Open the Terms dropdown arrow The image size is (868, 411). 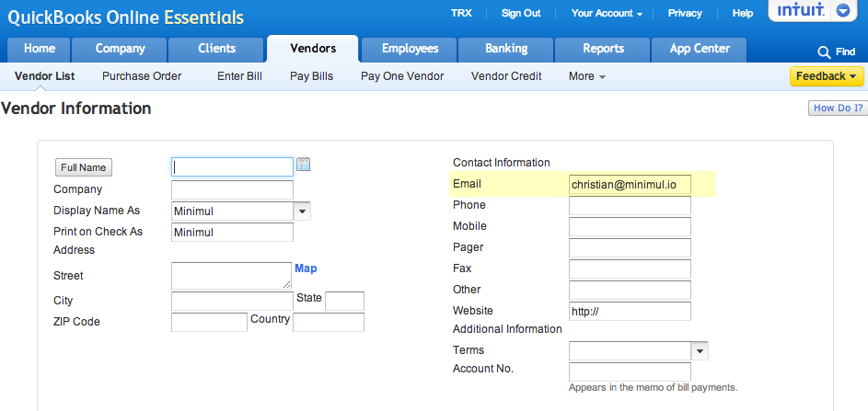700,350
